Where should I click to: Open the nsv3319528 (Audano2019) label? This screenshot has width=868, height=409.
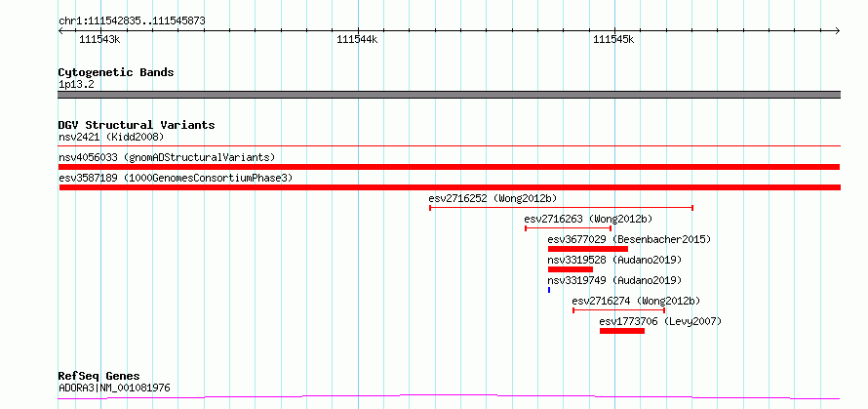pos(614,260)
